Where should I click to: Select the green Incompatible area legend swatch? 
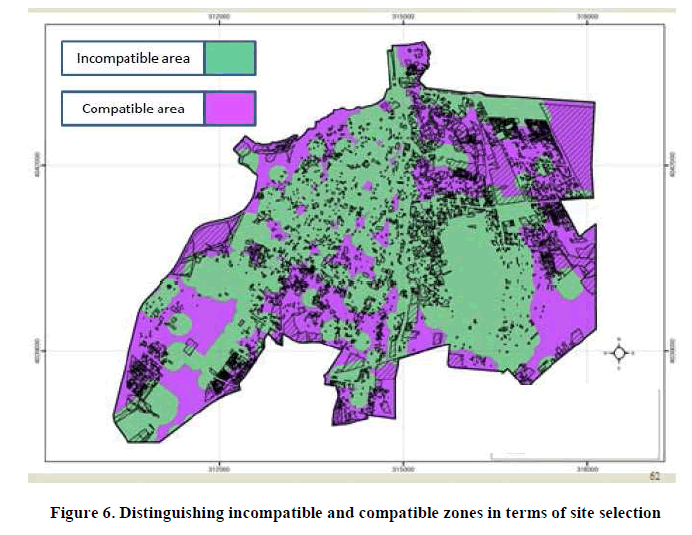point(230,58)
